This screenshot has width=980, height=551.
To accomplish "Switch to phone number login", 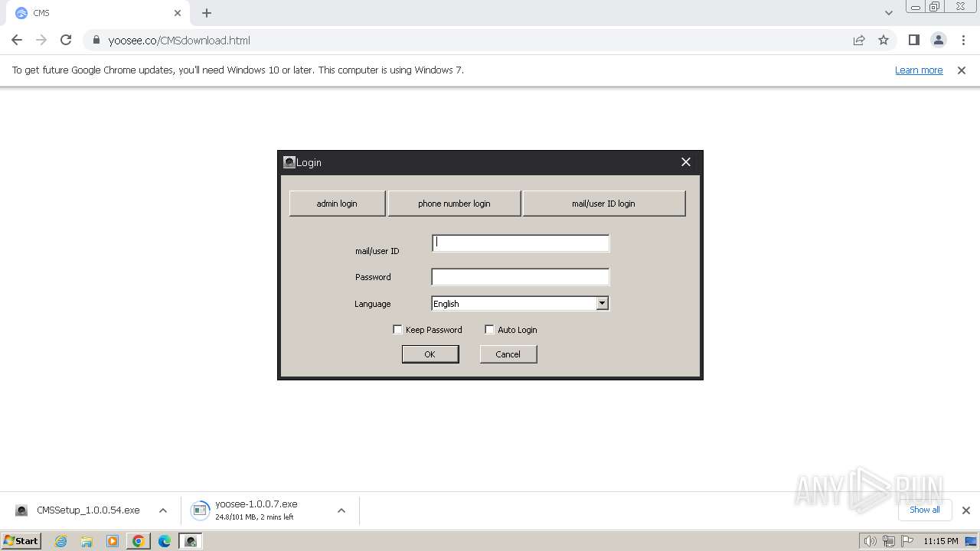I will pos(454,204).
